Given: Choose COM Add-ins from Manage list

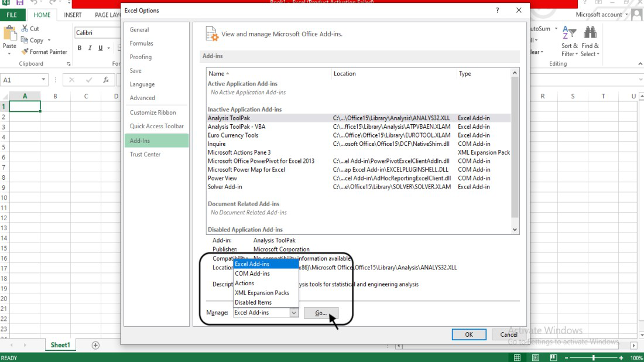Looking at the screenshot, I should coord(266,274).
